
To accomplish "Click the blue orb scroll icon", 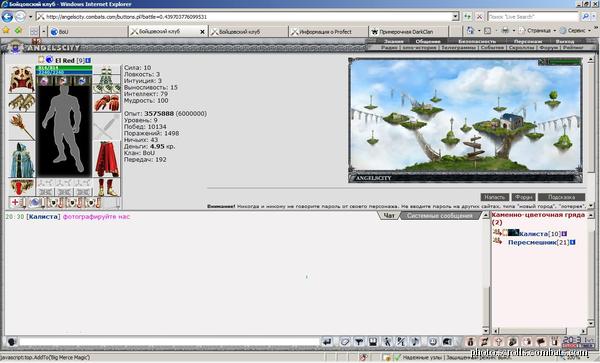I will (35, 202).
